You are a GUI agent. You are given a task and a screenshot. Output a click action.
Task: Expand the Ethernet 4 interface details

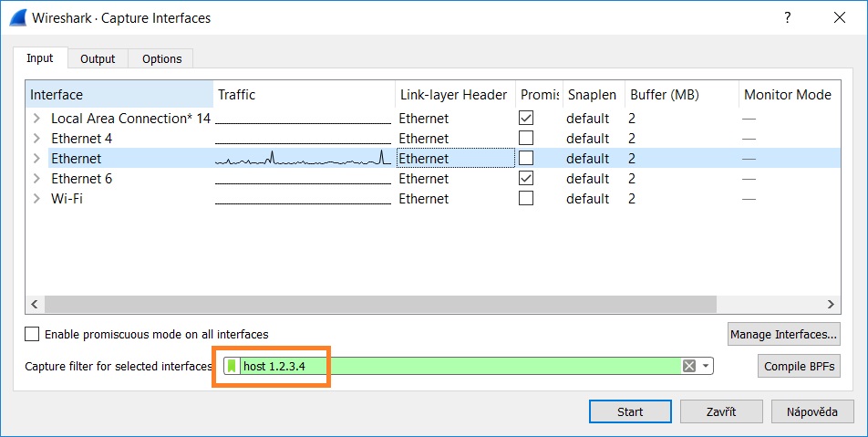pyautogui.click(x=36, y=139)
